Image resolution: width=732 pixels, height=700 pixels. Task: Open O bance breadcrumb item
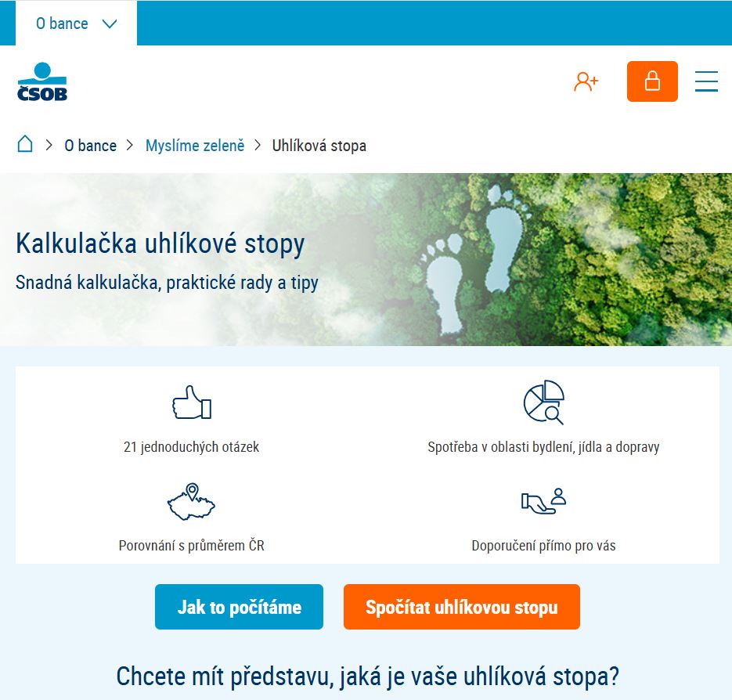point(91,146)
